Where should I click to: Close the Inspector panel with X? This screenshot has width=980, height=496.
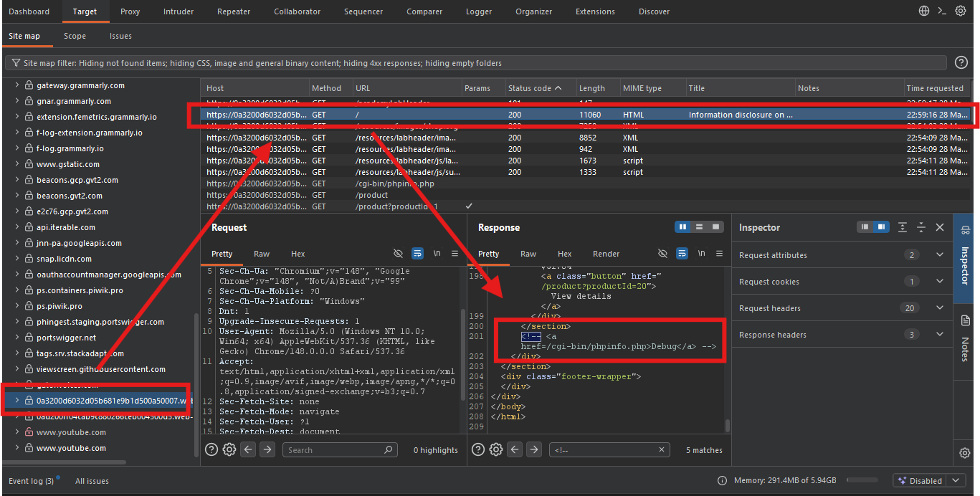pyautogui.click(x=940, y=227)
